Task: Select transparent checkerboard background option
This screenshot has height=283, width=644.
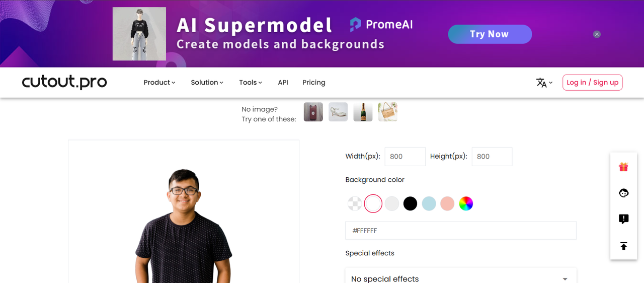Action: [x=355, y=203]
